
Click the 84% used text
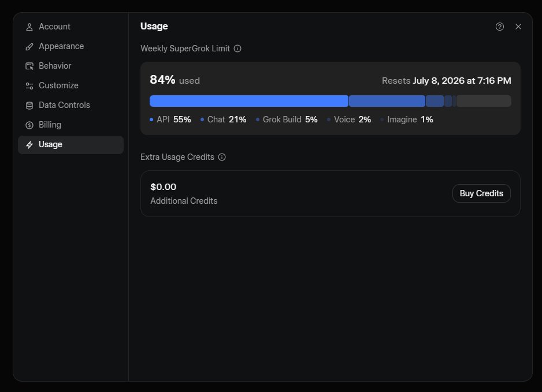(175, 80)
